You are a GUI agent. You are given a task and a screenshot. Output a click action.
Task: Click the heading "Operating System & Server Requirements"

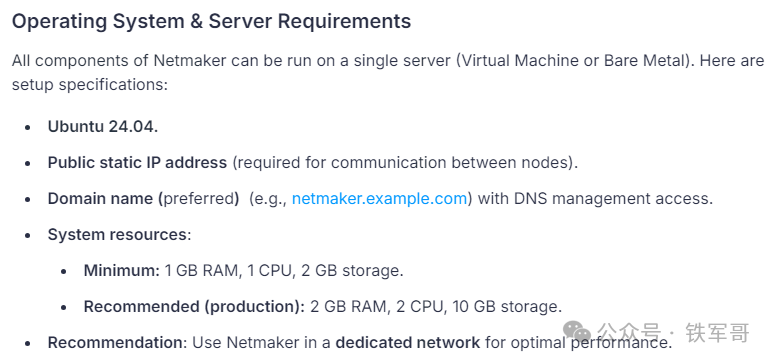coord(211,22)
